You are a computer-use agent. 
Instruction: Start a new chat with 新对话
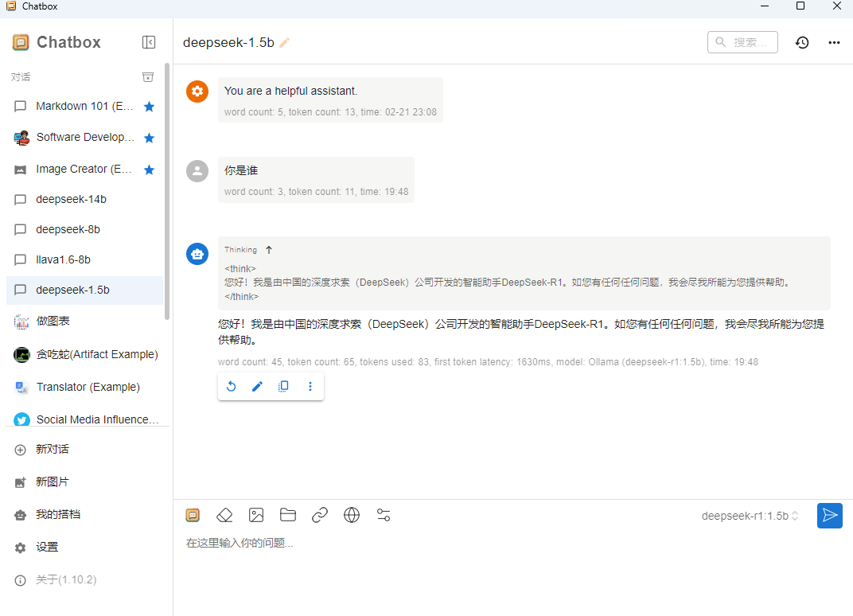click(x=53, y=449)
